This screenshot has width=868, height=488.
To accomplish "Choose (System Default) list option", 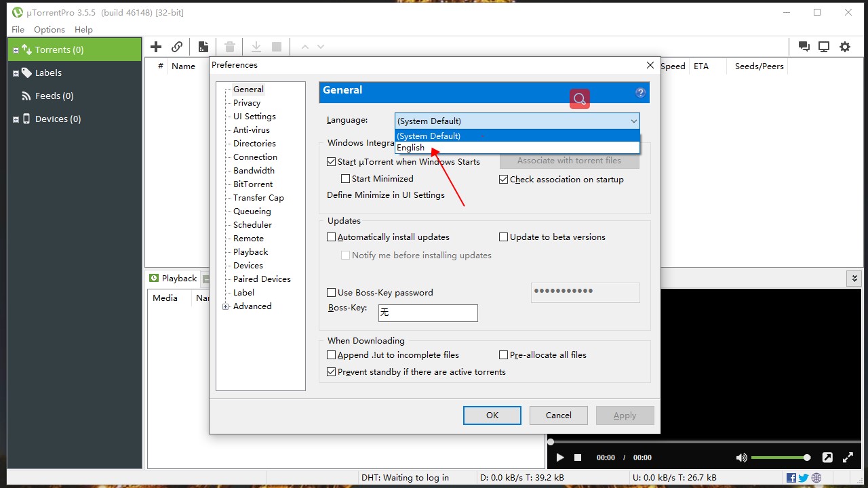I will coord(517,136).
